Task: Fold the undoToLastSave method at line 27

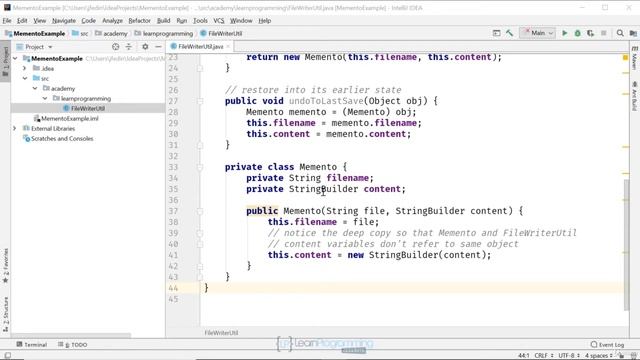Action: point(200,101)
